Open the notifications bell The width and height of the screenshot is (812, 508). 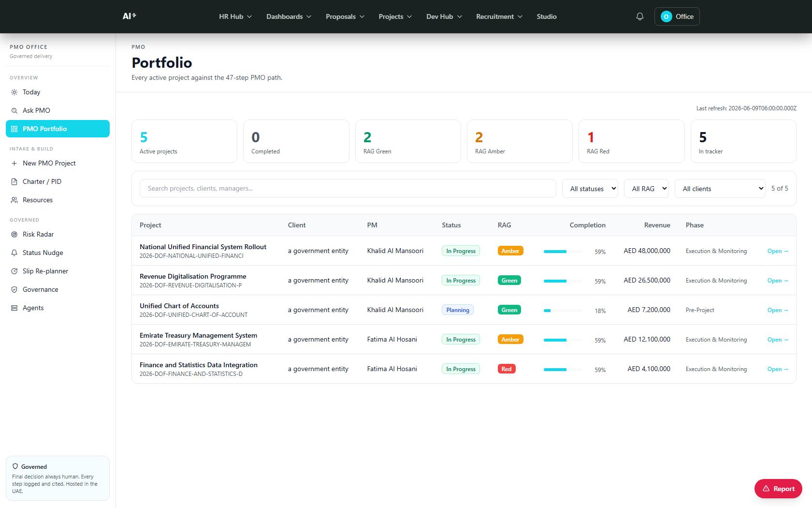639,16
